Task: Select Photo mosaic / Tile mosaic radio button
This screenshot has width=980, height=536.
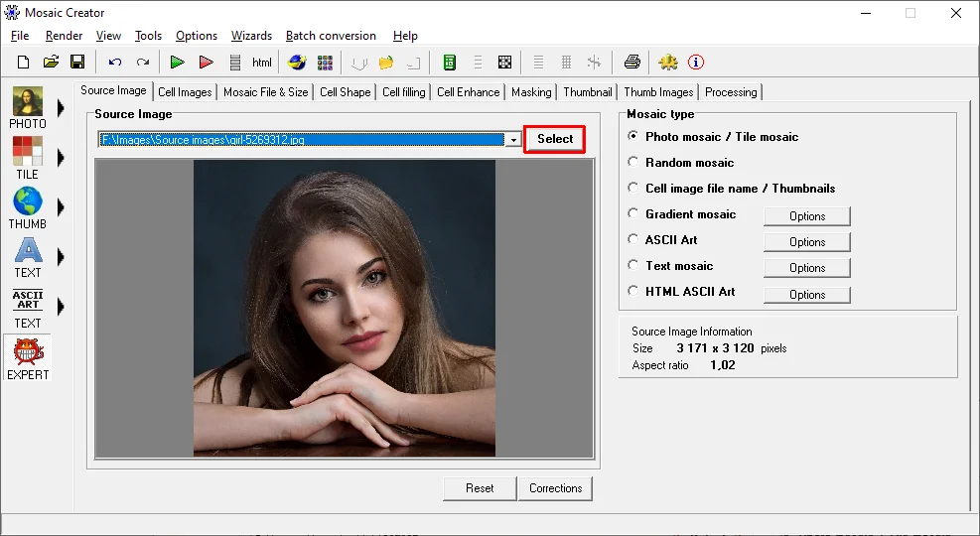Action: pos(633,136)
